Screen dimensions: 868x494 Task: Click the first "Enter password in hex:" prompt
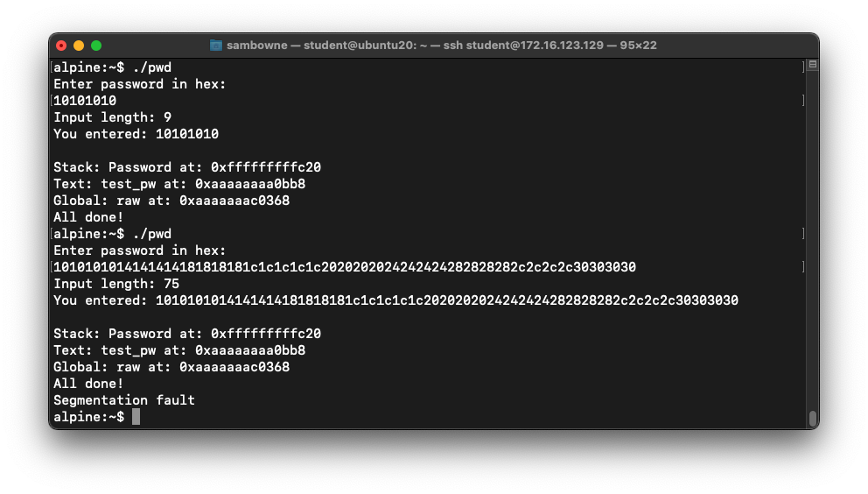[139, 84]
